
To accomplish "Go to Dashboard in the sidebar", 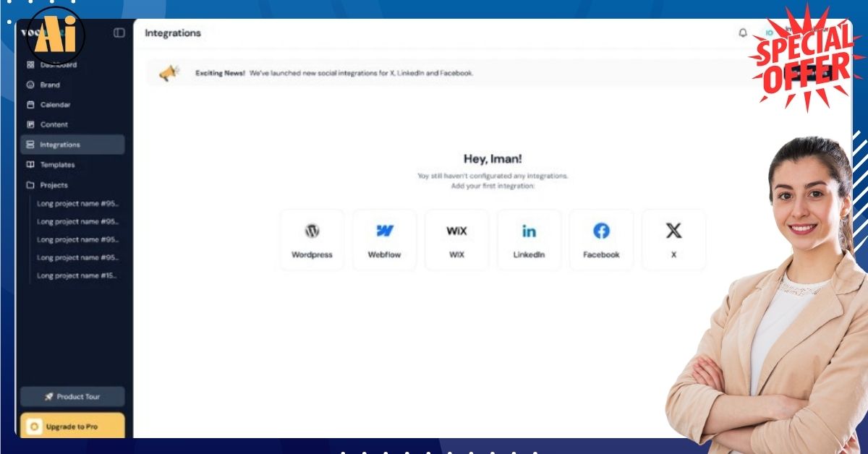I will (72, 64).
